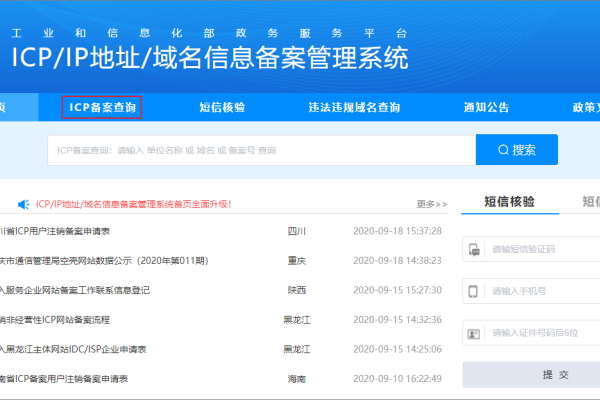Click the 证件号码后6位 ID number field
The image size is (600, 400).
pos(532,333)
